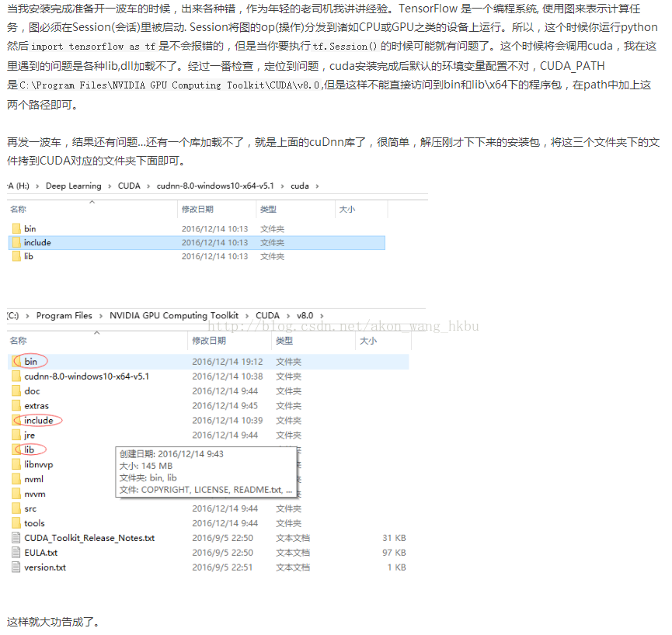The height and width of the screenshot is (635, 672).
Task: Click the 97 KB size cell
Action: 394,553
